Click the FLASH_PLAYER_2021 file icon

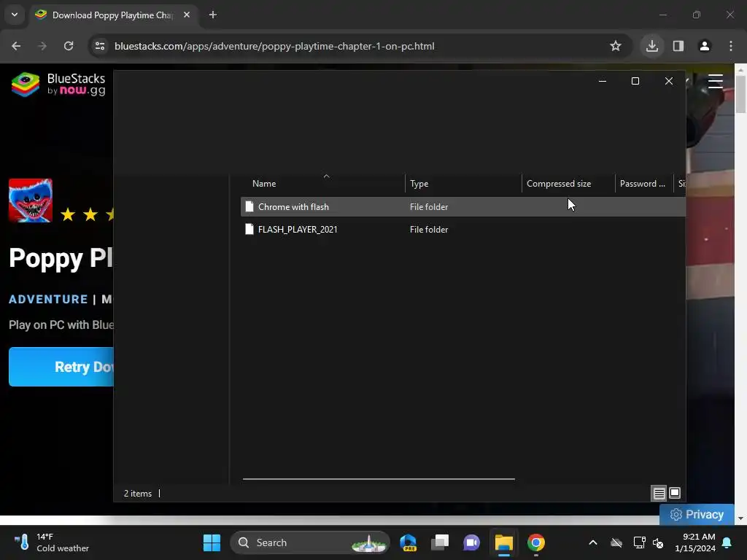click(249, 230)
